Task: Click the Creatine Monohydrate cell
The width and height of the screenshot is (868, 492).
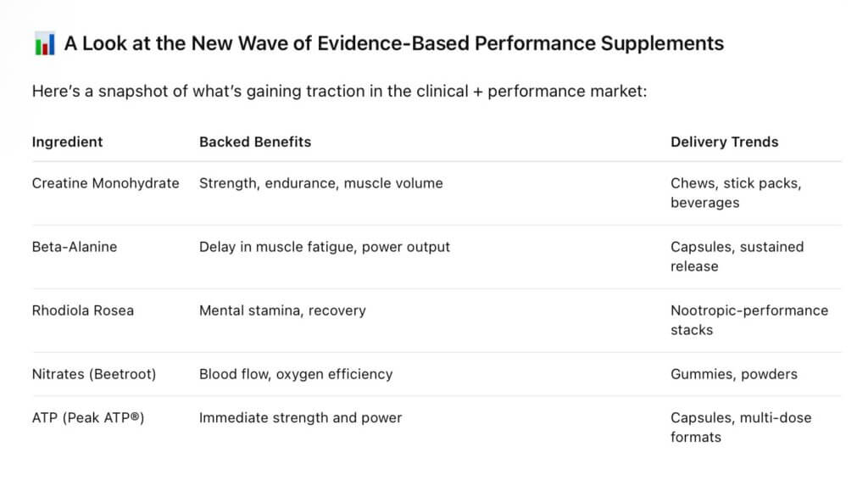Action: tap(105, 183)
